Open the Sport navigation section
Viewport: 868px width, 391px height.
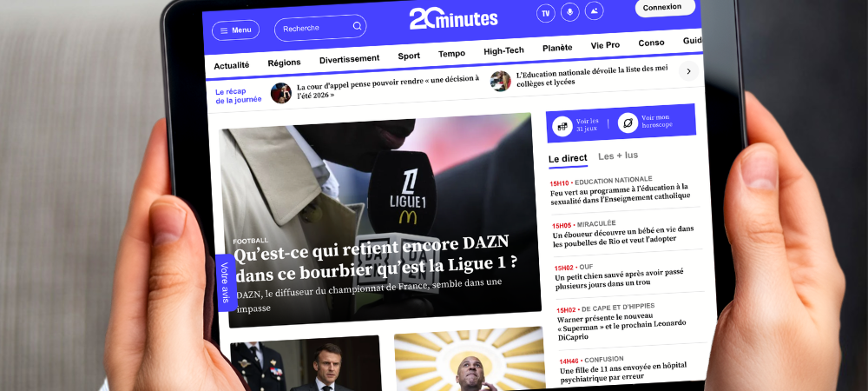tap(409, 56)
